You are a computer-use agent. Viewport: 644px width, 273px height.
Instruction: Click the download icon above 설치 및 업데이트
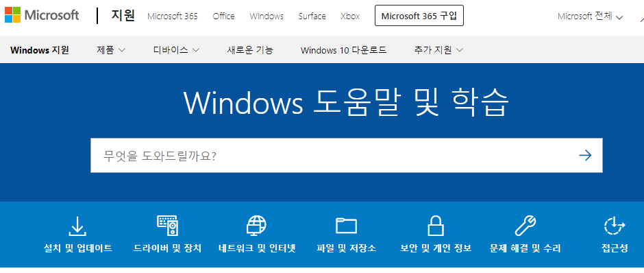point(77,226)
